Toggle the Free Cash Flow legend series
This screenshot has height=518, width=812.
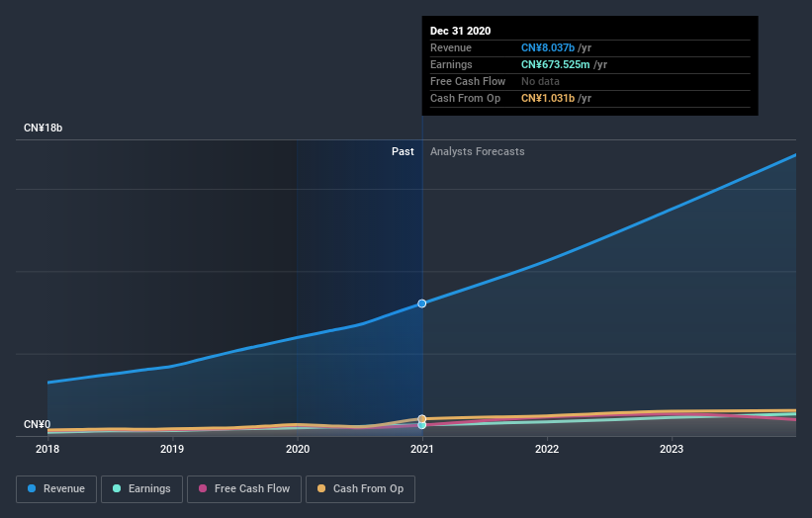coord(244,489)
